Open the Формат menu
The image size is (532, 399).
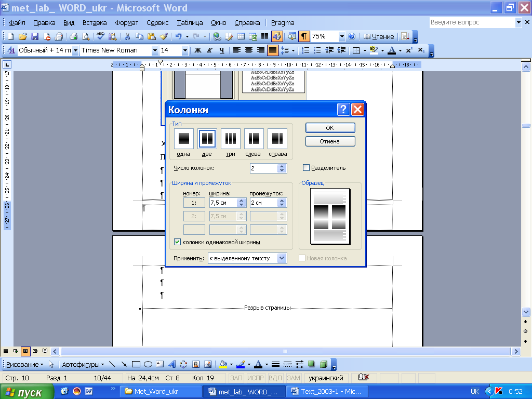[x=127, y=23]
